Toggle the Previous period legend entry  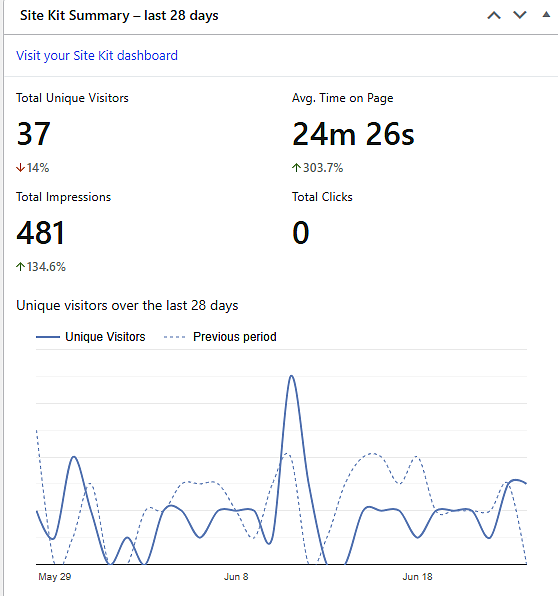pos(220,337)
